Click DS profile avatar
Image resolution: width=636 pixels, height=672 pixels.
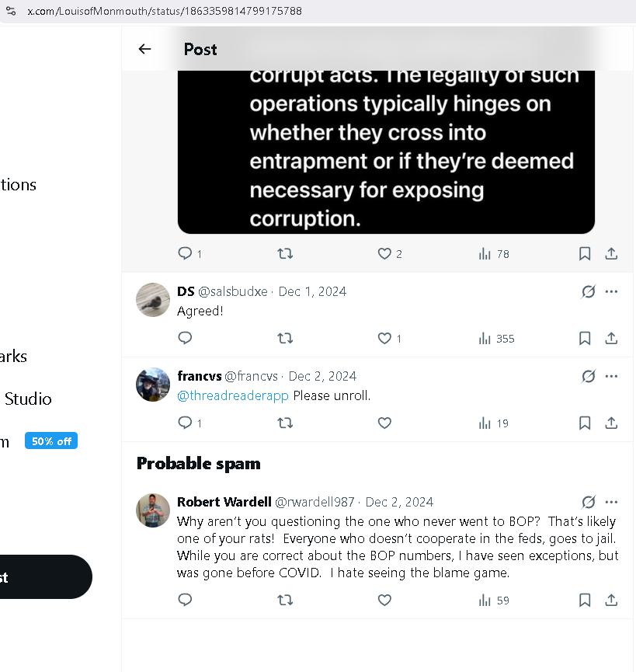(x=153, y=300)
